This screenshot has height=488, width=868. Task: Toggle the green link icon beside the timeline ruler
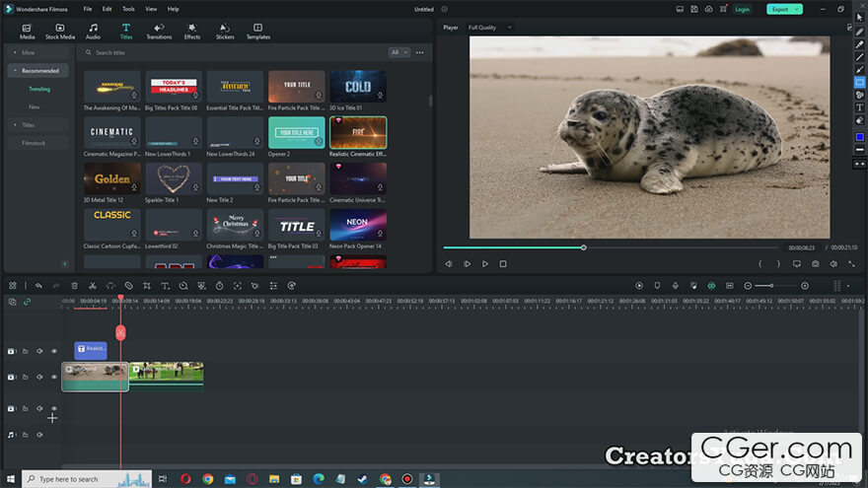(x=27, y=302)
